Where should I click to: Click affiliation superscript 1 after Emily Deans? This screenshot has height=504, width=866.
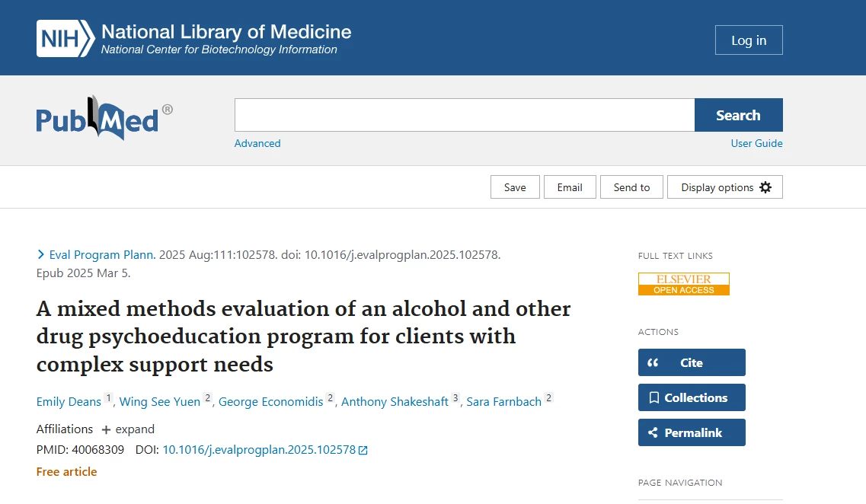coord(109,398)
